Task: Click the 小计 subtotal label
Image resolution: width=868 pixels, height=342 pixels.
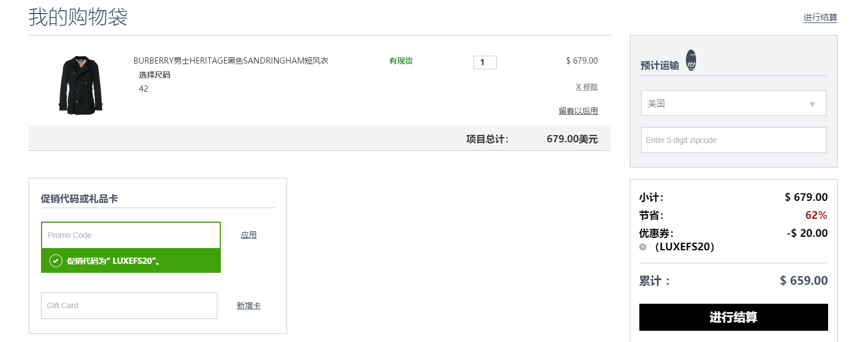Action: (x=652, y=197)
